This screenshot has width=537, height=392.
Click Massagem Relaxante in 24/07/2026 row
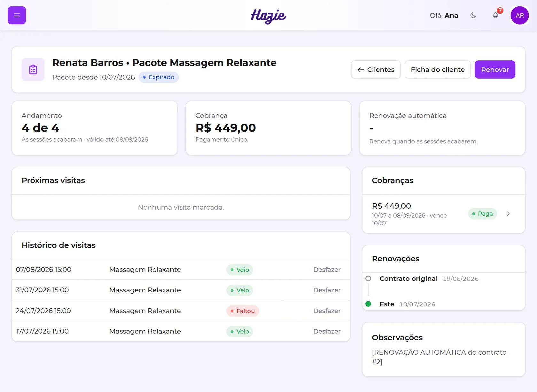pos(145,311)
